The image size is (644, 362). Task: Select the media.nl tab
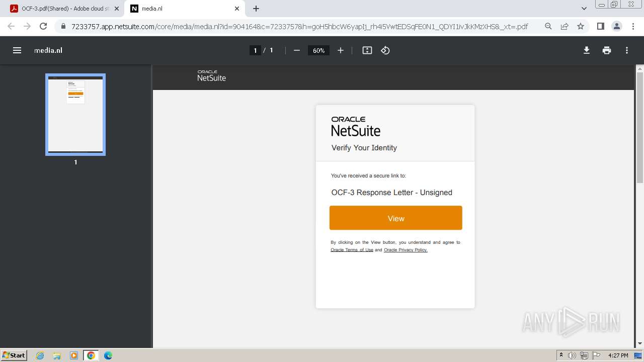(x=185, y=9)
